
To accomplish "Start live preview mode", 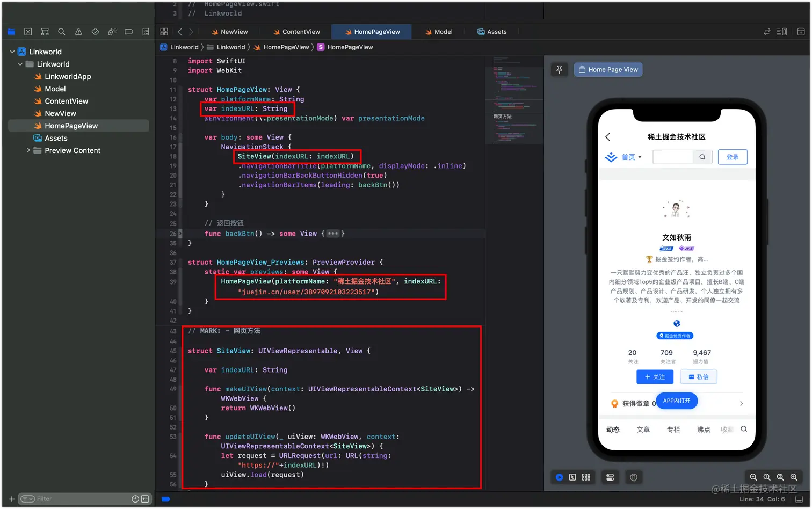I will click(559, 477).
